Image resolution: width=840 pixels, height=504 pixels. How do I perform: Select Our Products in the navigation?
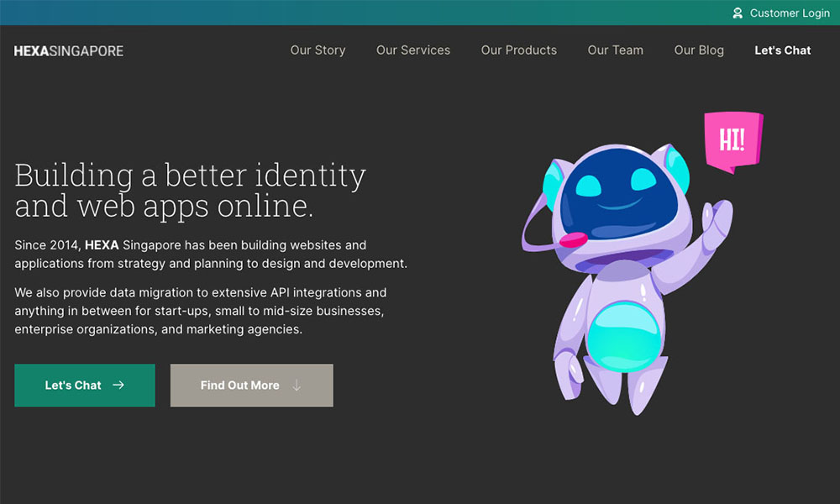(518, 50)
